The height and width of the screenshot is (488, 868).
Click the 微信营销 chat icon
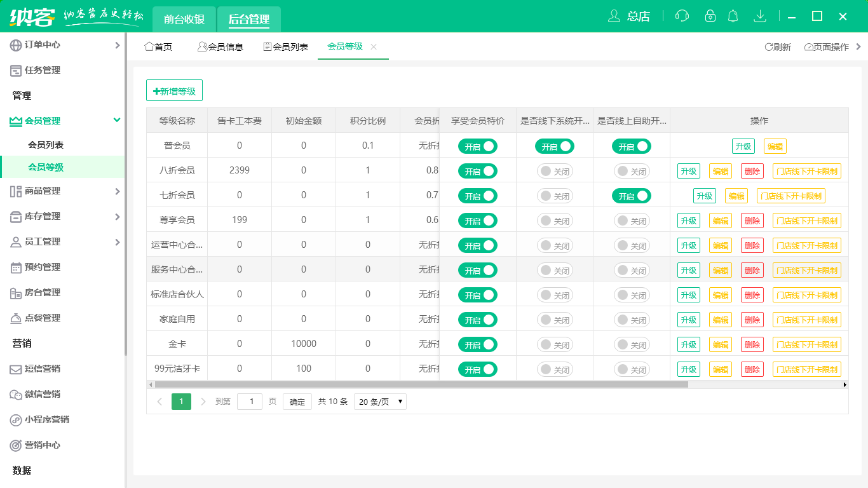tap(16, 395)
